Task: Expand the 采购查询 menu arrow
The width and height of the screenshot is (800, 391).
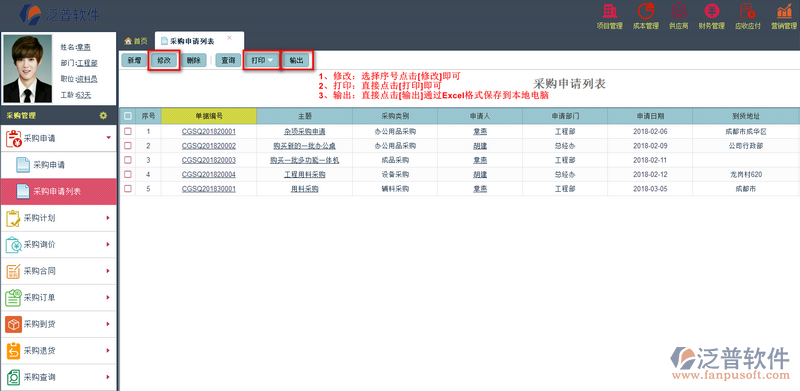Action: pyautogui.click(x=108, y=377)
